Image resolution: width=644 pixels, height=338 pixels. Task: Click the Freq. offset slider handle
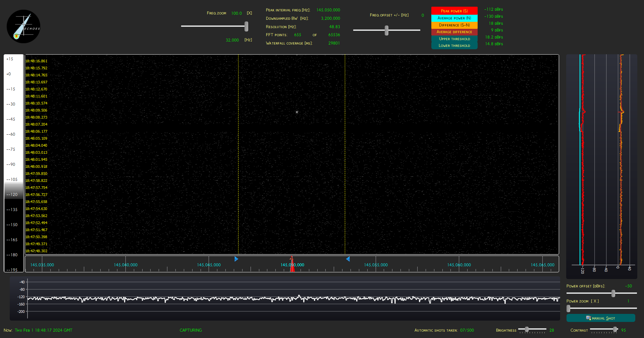pyautogui.click(x=386, y=30)
